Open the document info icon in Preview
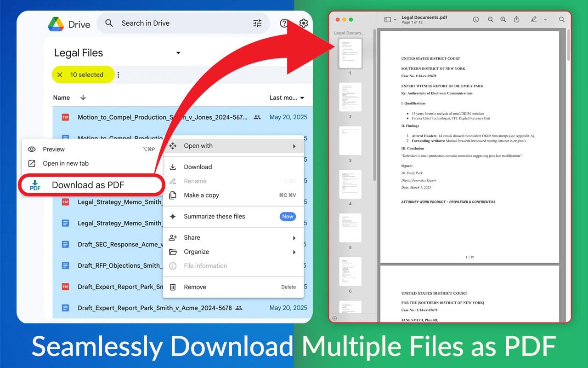The height and width of the screenshot is (368, 588). tap(476, 19)
